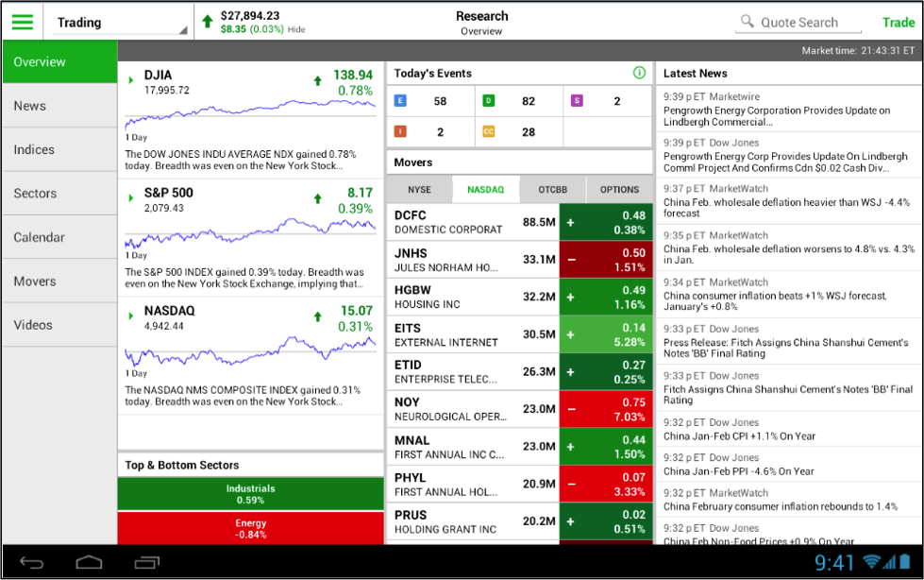Open the Sectors sidebar item
924x580 pixels.
59,194
